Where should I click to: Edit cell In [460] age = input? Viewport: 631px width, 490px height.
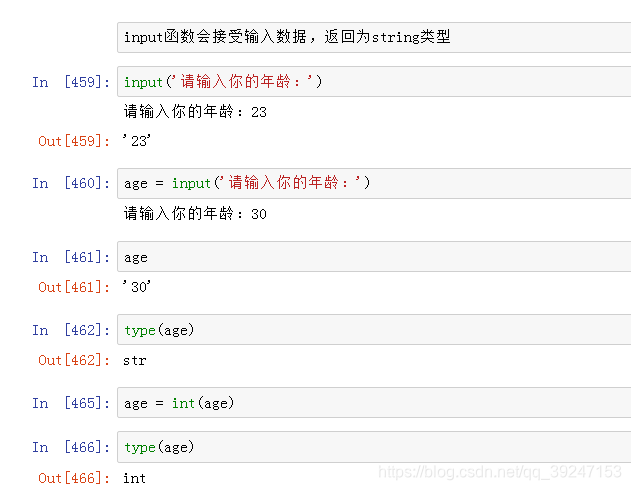click(x=374, y=183)
